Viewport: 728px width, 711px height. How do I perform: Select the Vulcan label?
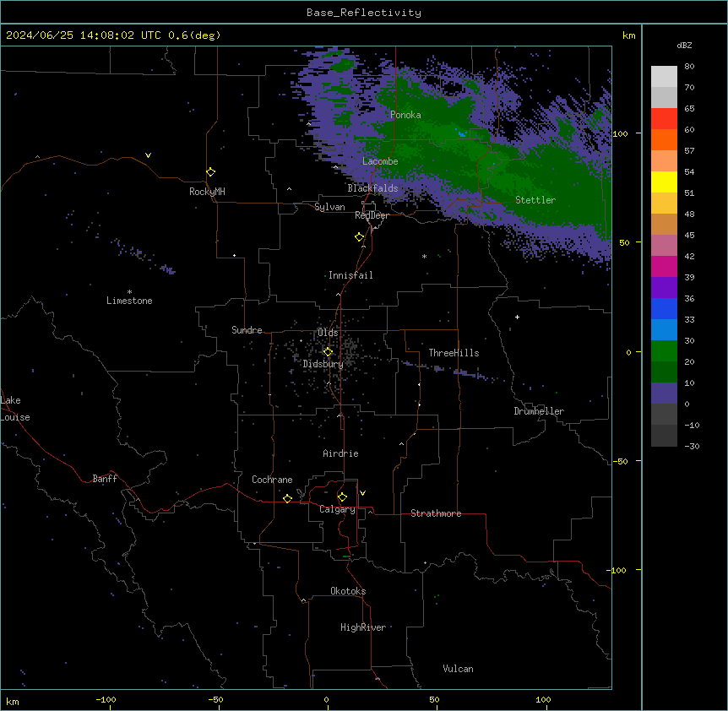click(x=458, y=669)
